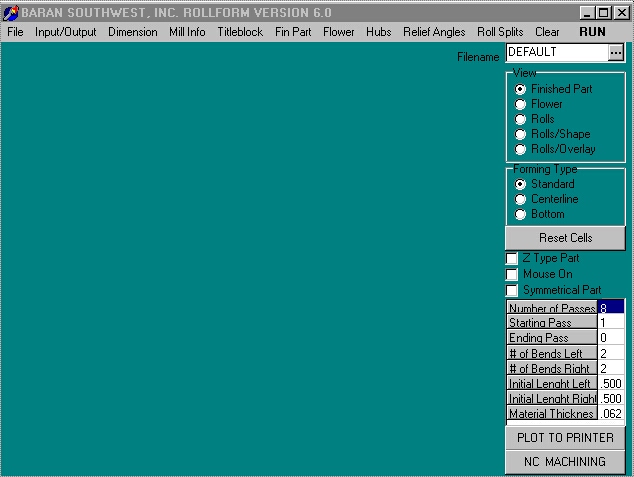The image size is (634, 477).
Task: Open the Relief Angles menu
Action: [x=434, y=32]
